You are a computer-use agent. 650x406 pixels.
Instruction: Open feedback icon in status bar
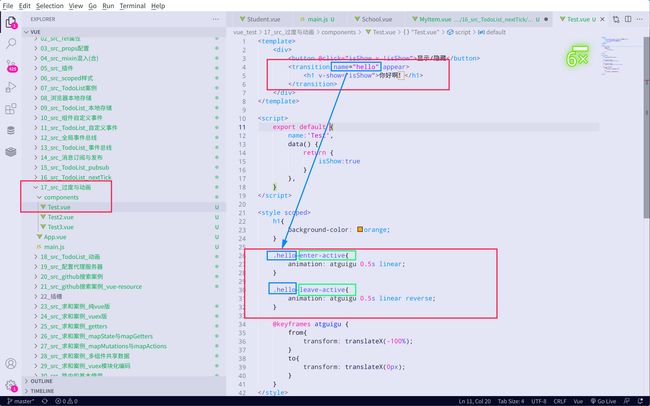click(x=626, y=401)
